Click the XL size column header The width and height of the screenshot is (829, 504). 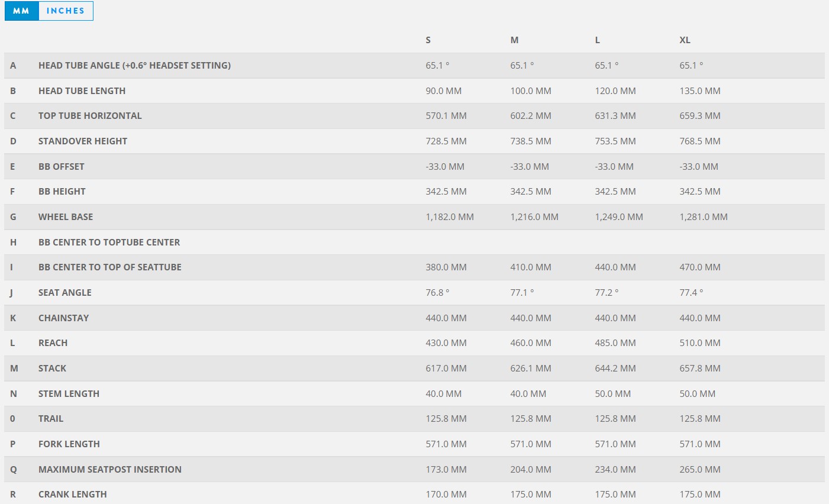click(685, 40)
